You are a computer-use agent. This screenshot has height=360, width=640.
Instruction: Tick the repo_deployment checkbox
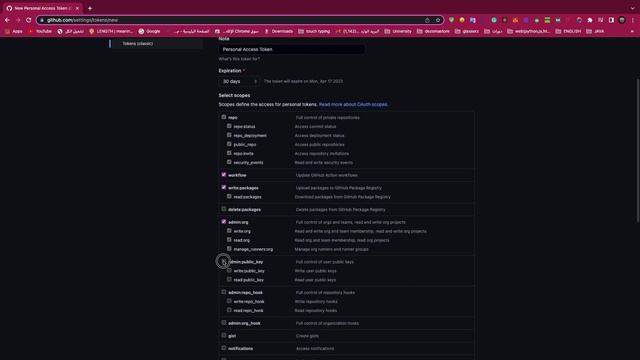click(229, 135)
